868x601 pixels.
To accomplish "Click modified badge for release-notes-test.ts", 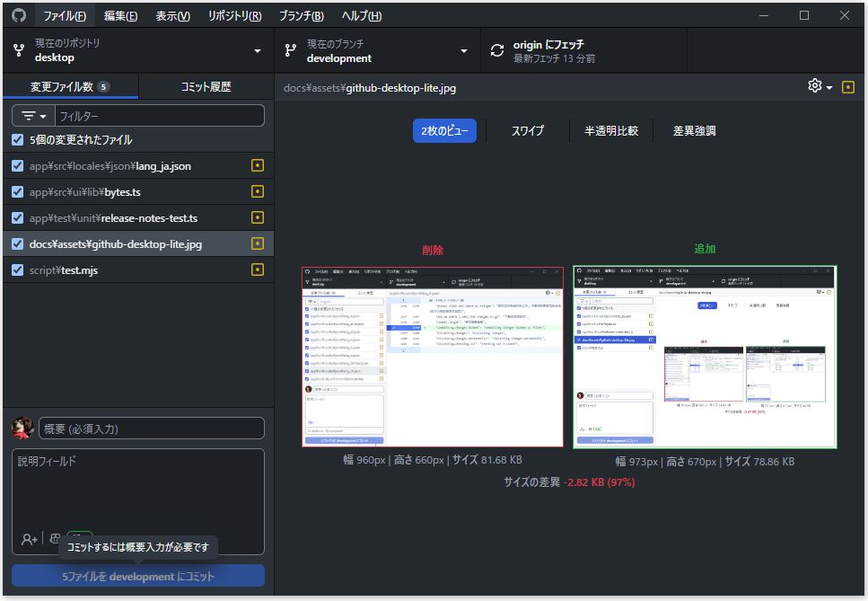I will coord(258,217).
